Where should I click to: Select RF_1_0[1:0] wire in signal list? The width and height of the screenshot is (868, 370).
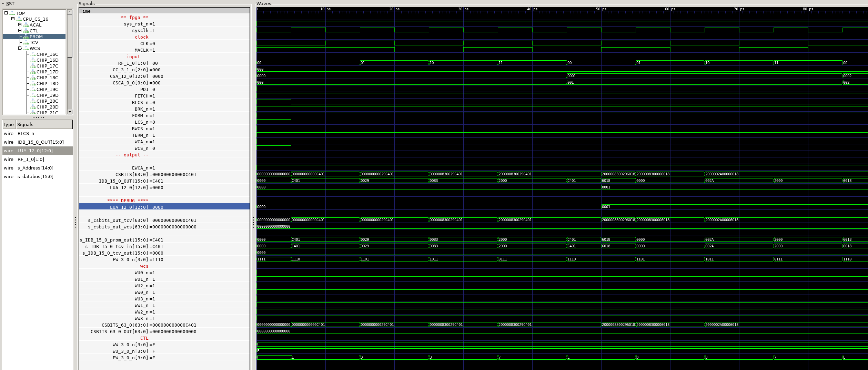pyautogui.click(x=38, y=160)
